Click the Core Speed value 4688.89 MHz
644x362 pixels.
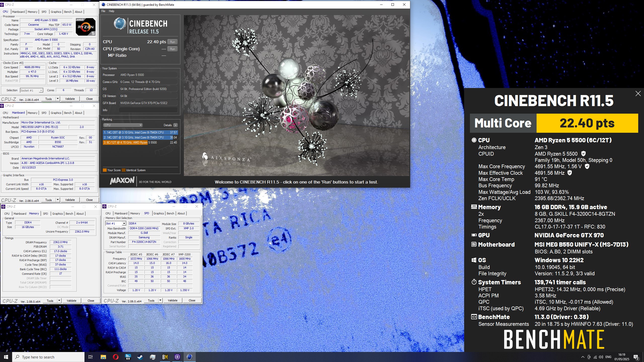point(32,67)
